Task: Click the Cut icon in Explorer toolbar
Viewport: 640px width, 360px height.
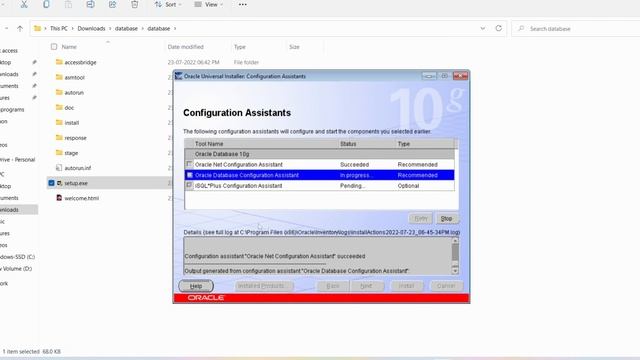Action: (24, 4)
